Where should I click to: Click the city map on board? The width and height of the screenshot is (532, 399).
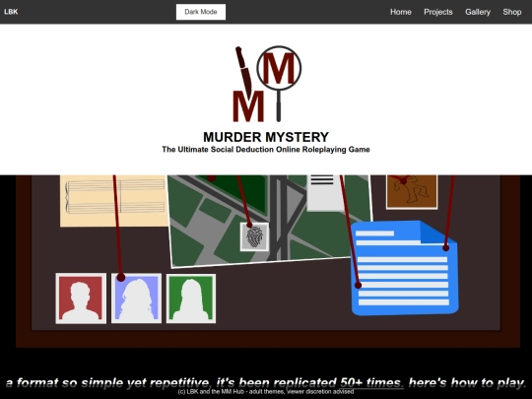[270, 221]
